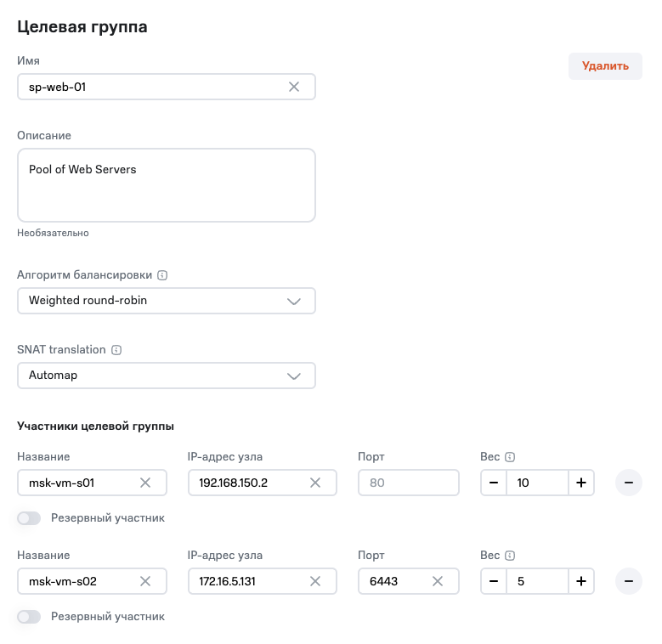
Task: Clear the msk-vm-s02 member name
Action: click(x=145, y=581)
